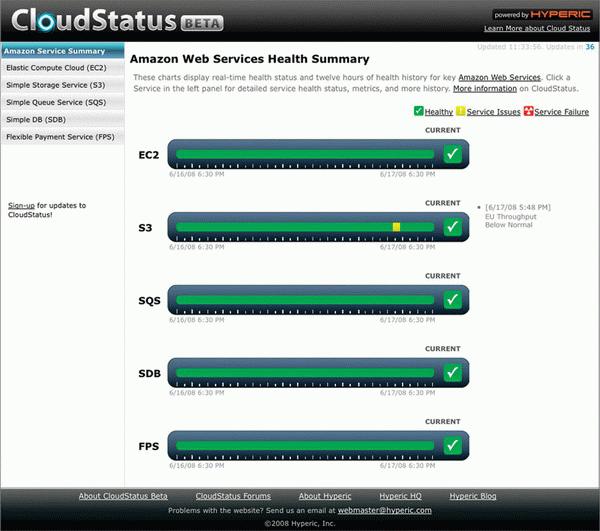Click the SQS service label
The image size is (600, 531).
click(149, 301)
